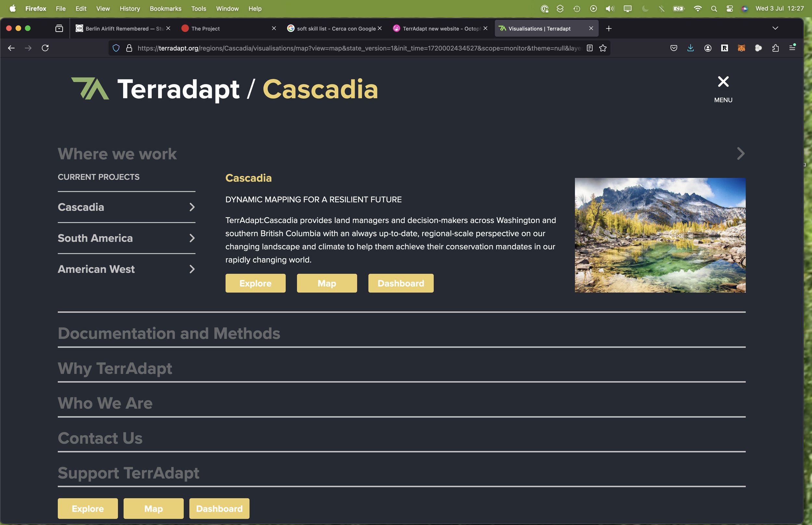
Task: Open macOS Control Center icon
Action: pos(729,9)
